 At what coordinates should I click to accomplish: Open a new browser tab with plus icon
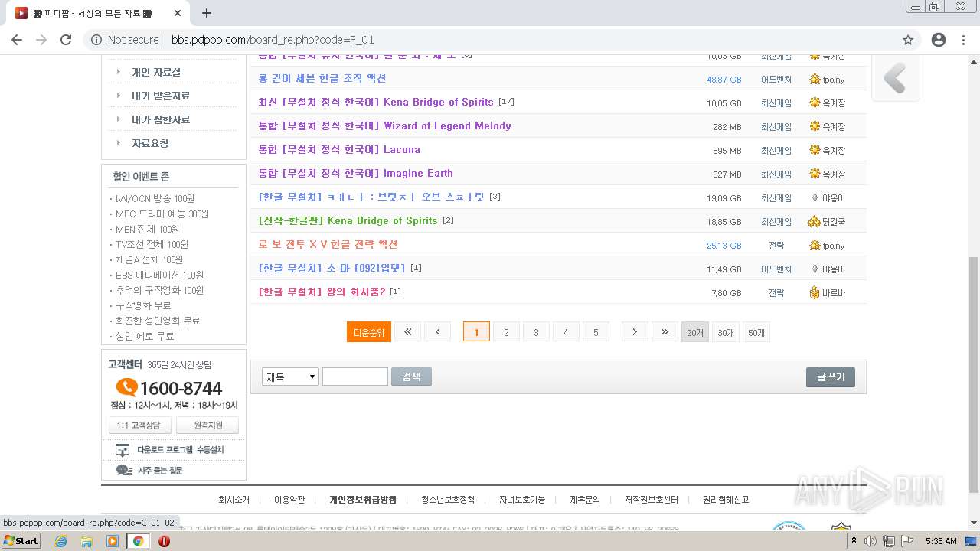(207, 13)
